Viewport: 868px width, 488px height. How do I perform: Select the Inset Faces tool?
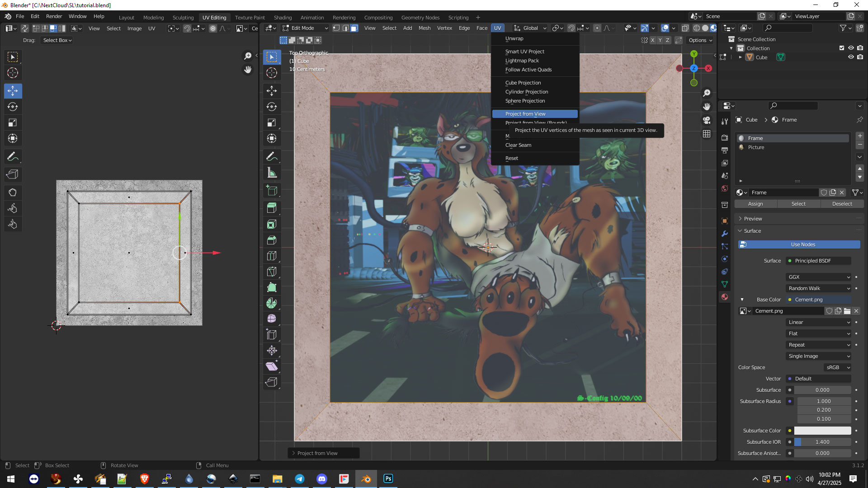(272, 224)
